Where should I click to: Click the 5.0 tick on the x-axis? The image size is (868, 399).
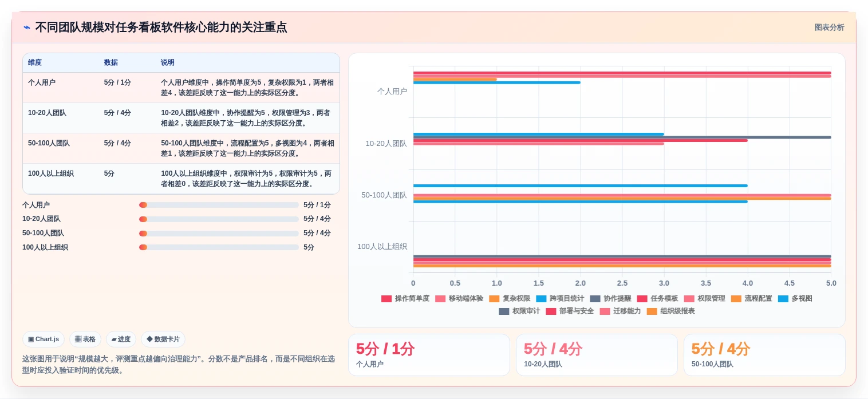[x=831, y=283]
